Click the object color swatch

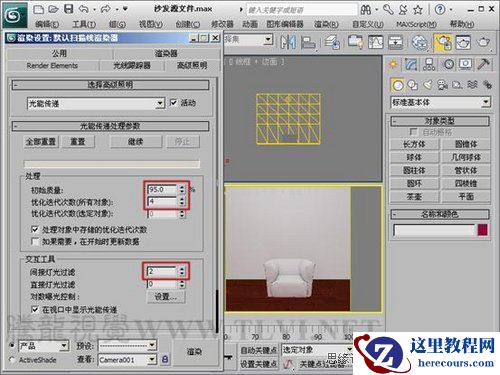pos(483,230)
